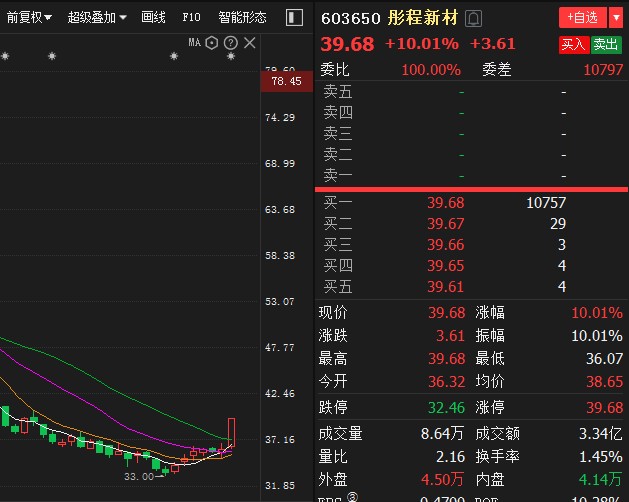
Task: Click 买四 bid price 39.65
Action: tap(446, 266)
